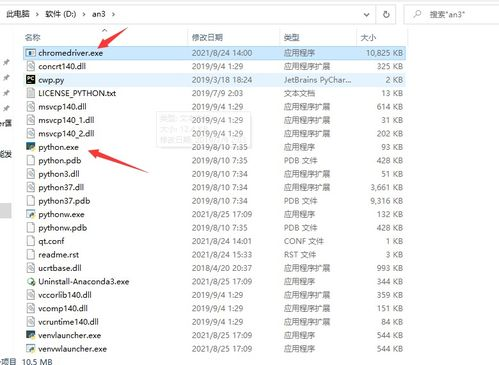Viewport: 499px width, 365px height.
Task: Select the cwp.py file name
Action: pos(51,80)
